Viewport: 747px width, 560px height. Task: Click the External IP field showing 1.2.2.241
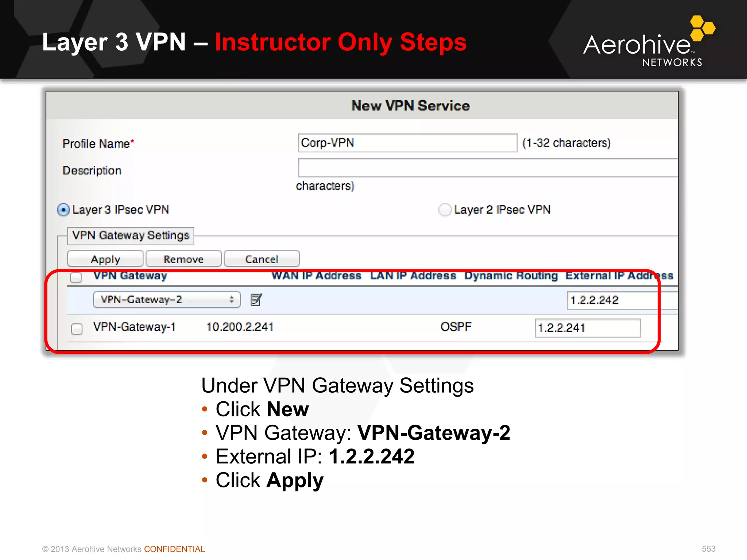(x=587, y=328)
